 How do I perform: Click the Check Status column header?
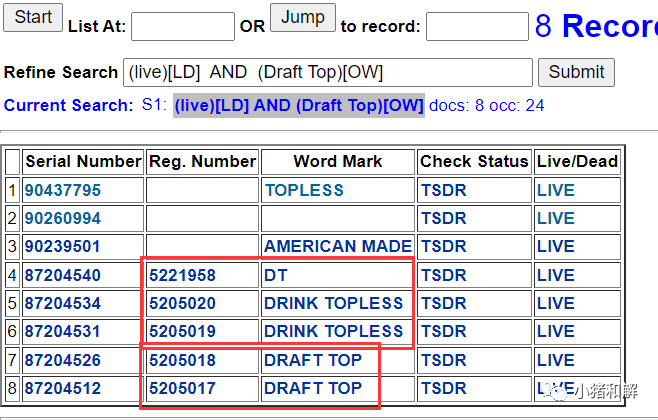tap(474, 162)
